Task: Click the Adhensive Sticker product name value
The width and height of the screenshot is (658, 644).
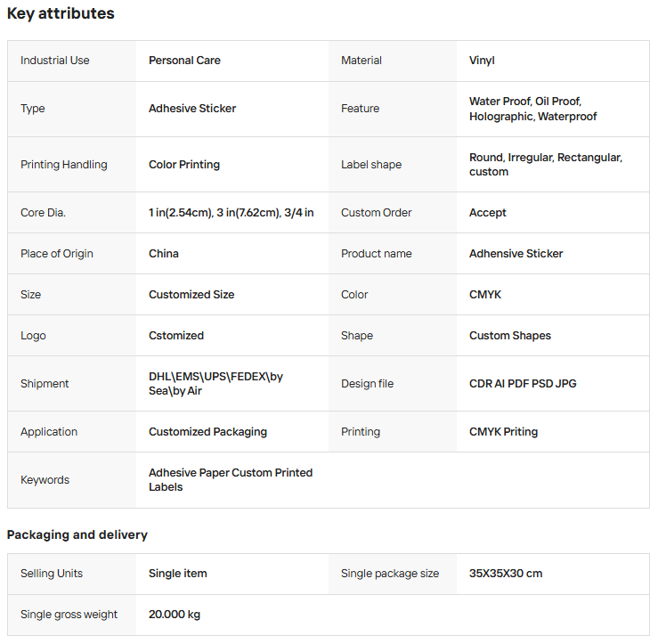Action: tap(516, 254)
